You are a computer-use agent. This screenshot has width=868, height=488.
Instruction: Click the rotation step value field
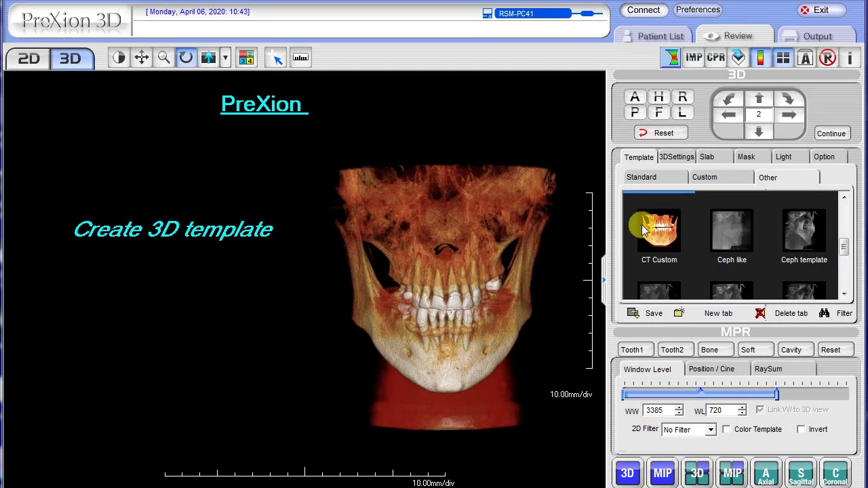759,115
